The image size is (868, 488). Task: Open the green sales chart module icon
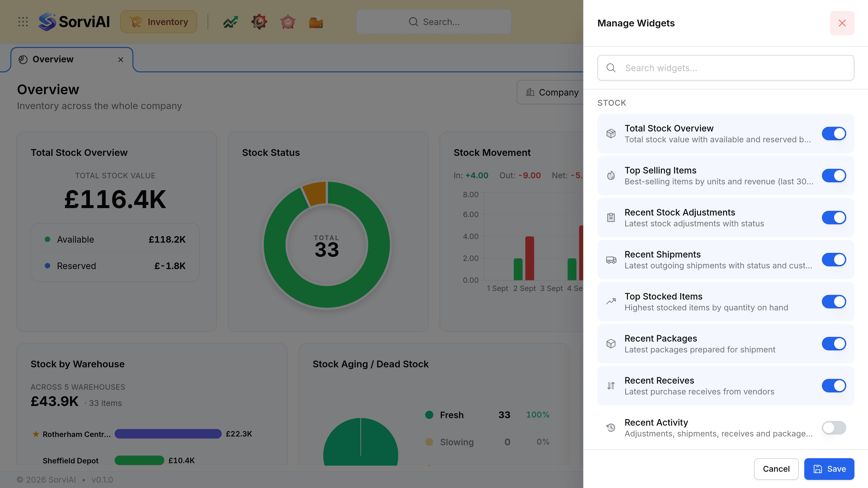[x=231, y=22]
